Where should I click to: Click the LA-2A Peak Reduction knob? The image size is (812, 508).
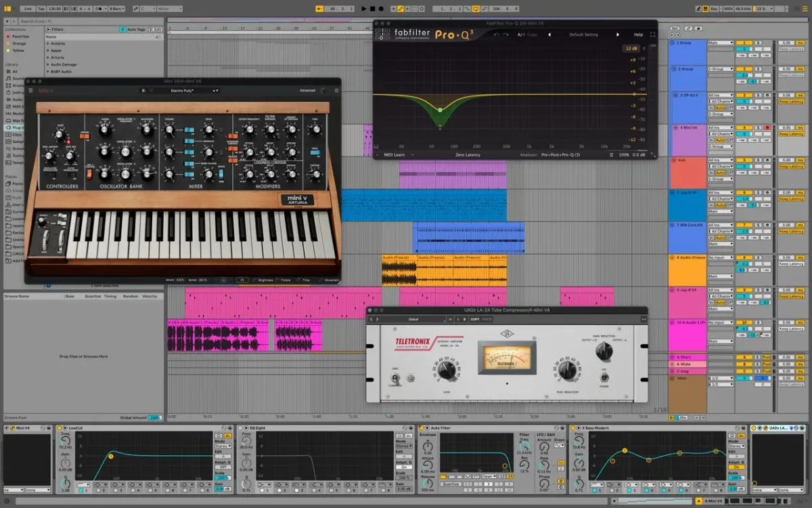[x=567, y=370]
